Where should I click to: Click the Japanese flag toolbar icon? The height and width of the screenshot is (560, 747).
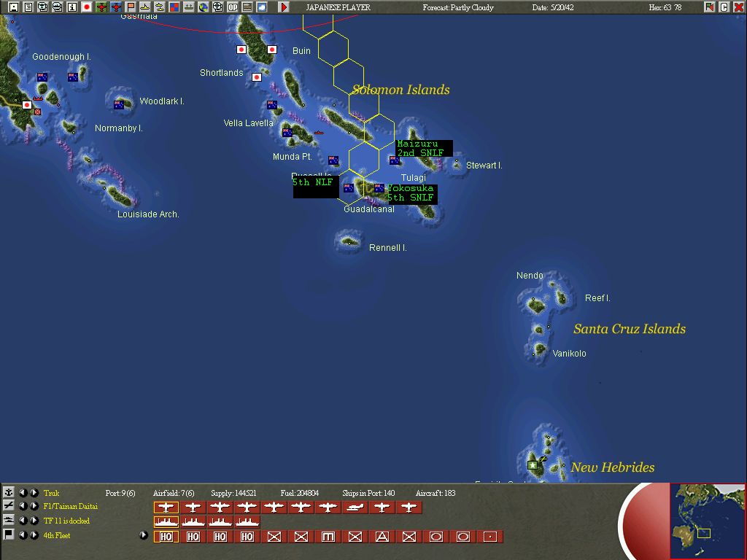(x=87, y=7)
